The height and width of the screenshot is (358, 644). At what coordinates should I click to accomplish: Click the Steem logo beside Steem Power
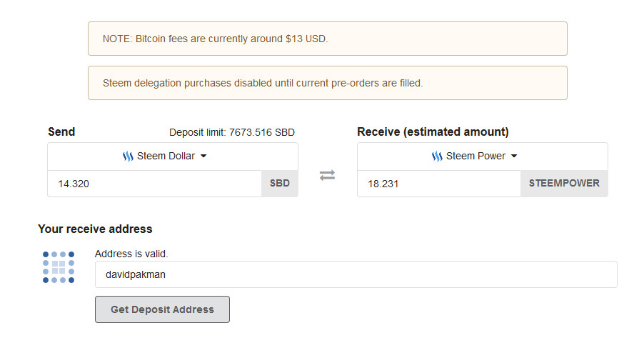(437, 156)
